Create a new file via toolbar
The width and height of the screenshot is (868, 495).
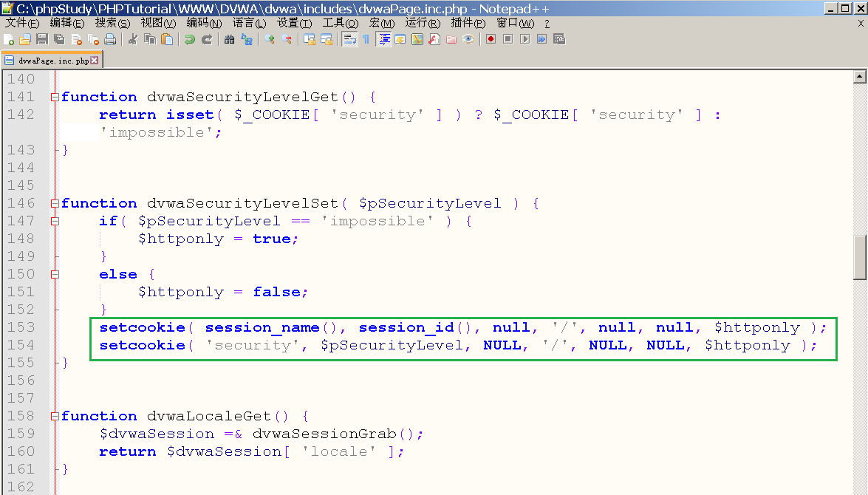tap(9, 39)
